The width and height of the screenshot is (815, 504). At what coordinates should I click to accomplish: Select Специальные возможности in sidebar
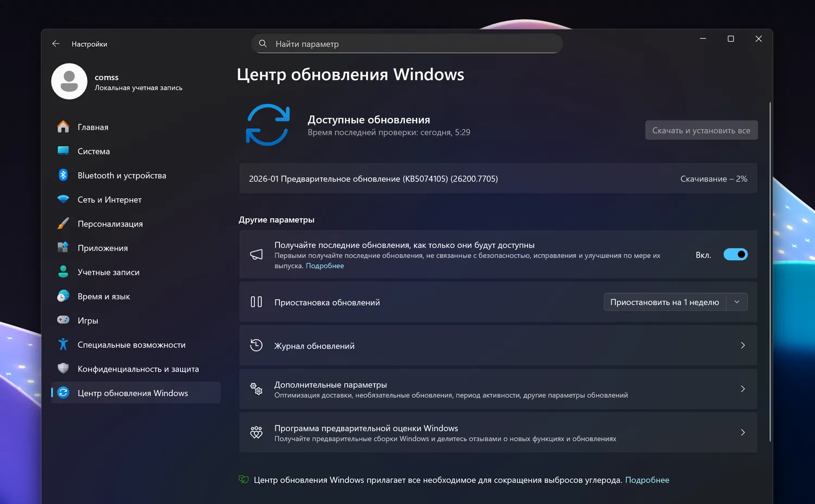point(136,344)
